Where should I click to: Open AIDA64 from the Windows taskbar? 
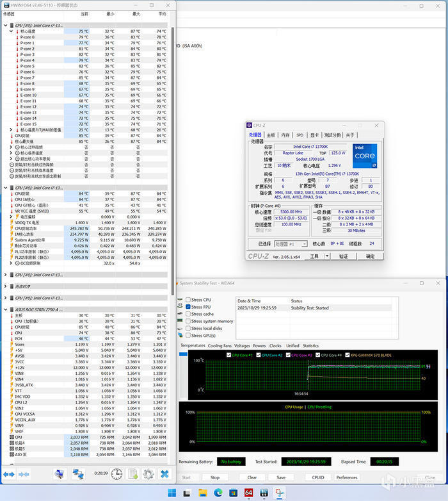coord(249,493)
